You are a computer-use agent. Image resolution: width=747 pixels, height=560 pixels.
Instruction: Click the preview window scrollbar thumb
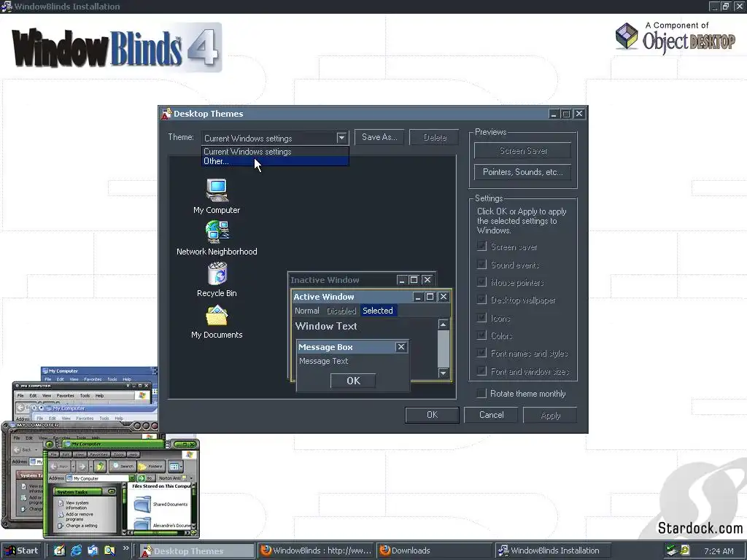[x=443, y=349]
